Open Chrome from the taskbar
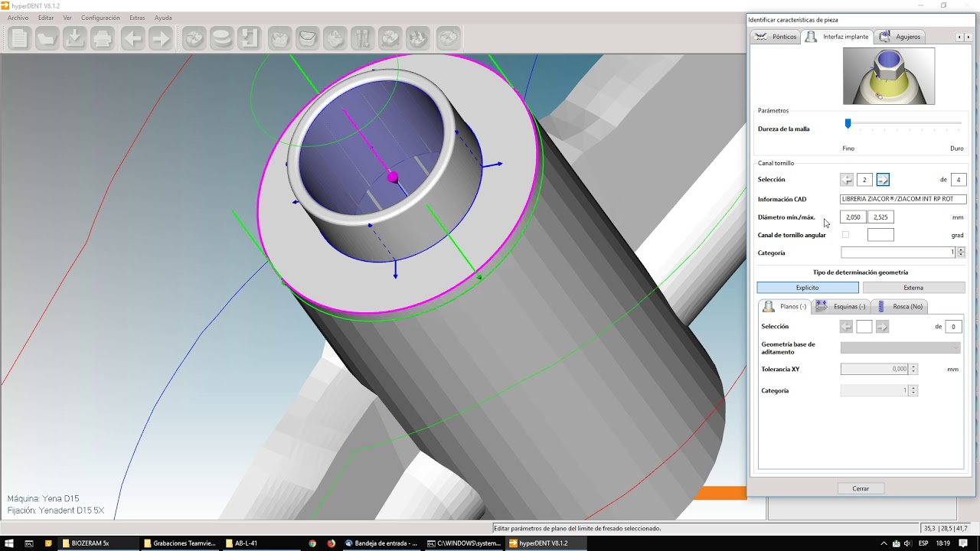The height and width of the screenshot is (551, 980). click(x=312, y=543)
